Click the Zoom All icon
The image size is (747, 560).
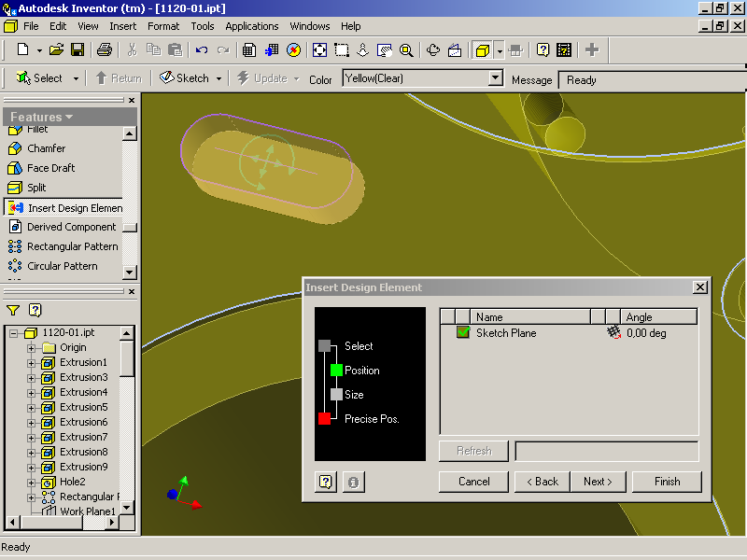(x=319, y=49)
